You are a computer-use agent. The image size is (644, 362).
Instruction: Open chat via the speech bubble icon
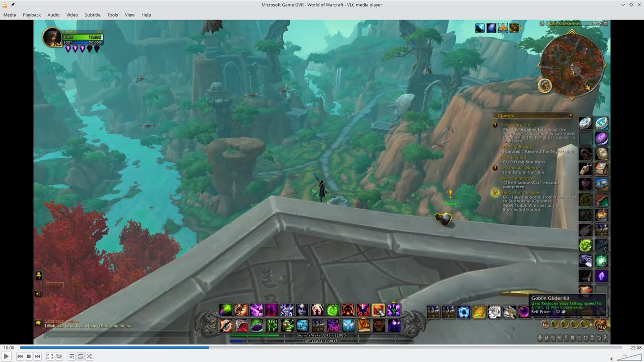pos(39,323)
